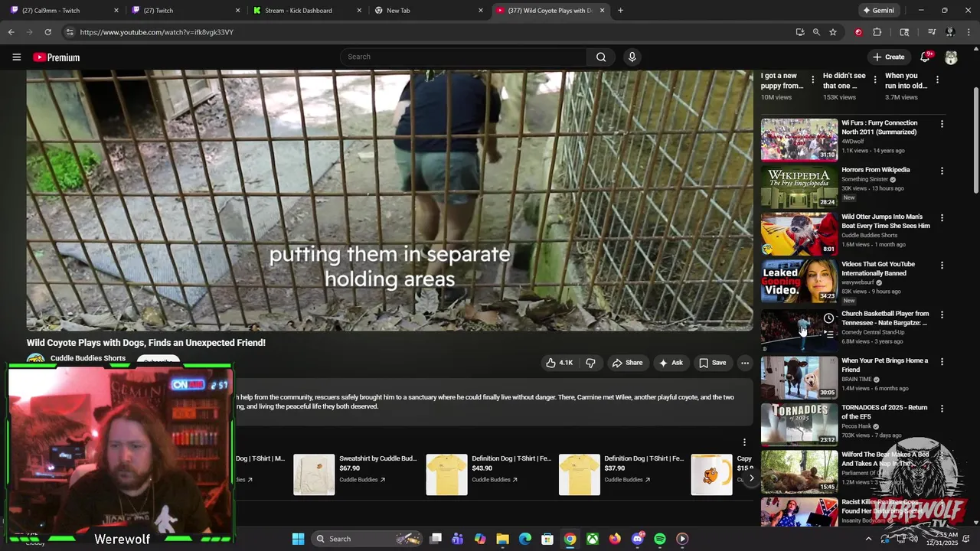Viewport: 980px width, 551px height.
Task: Bookmark this page with the star icon
Action: 833,32
